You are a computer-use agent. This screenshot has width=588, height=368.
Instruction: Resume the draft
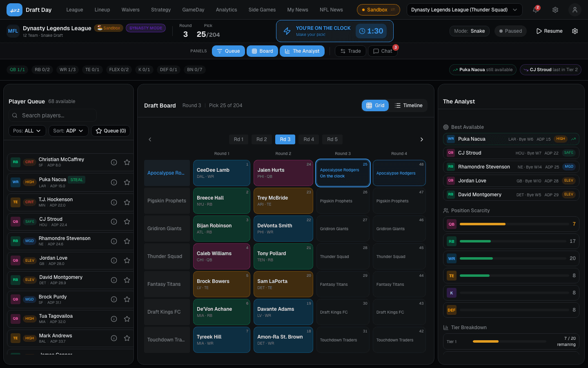point(550,31)
